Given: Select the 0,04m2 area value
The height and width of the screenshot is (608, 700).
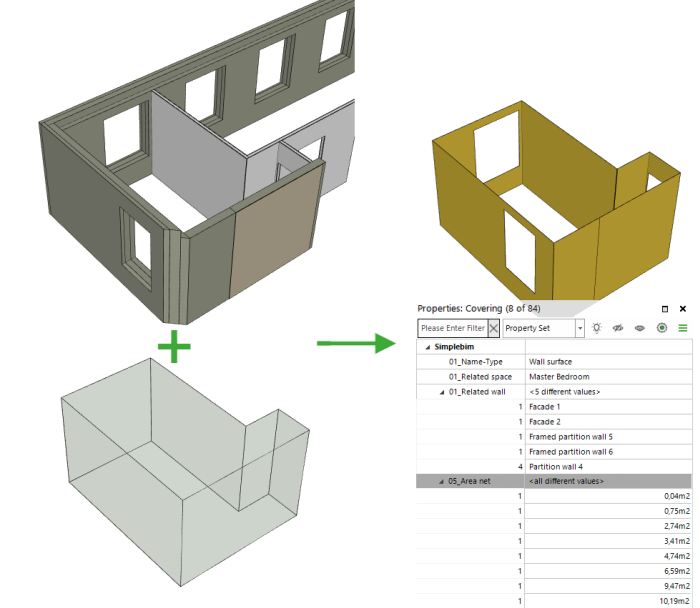Looking at the screenshot, I should (677, 496).
